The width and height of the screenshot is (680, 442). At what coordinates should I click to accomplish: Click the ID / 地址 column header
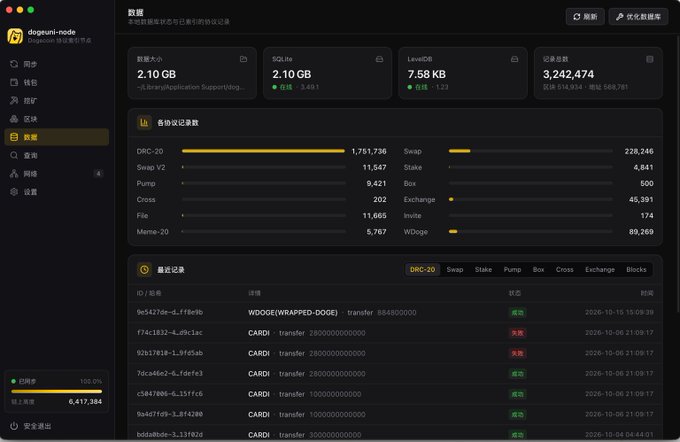coord(149,293)
